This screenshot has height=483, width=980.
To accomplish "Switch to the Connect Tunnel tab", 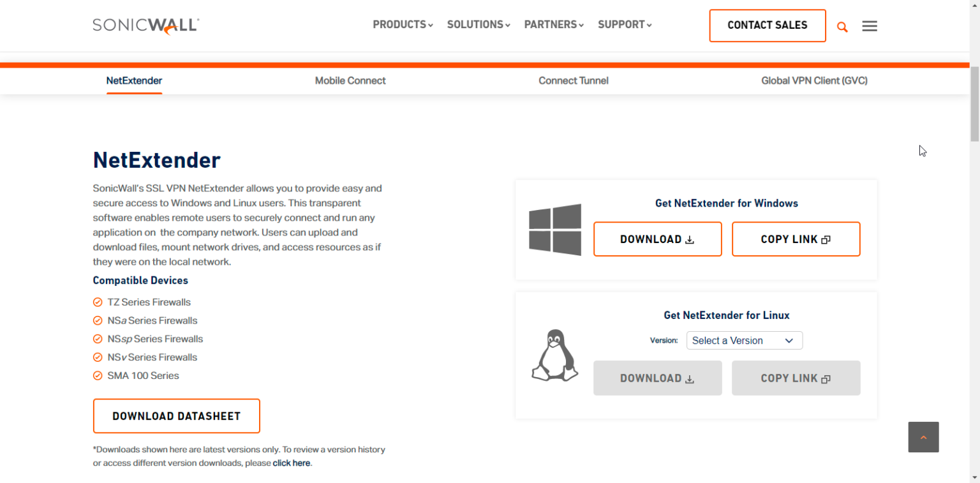I will click(573, 80).
